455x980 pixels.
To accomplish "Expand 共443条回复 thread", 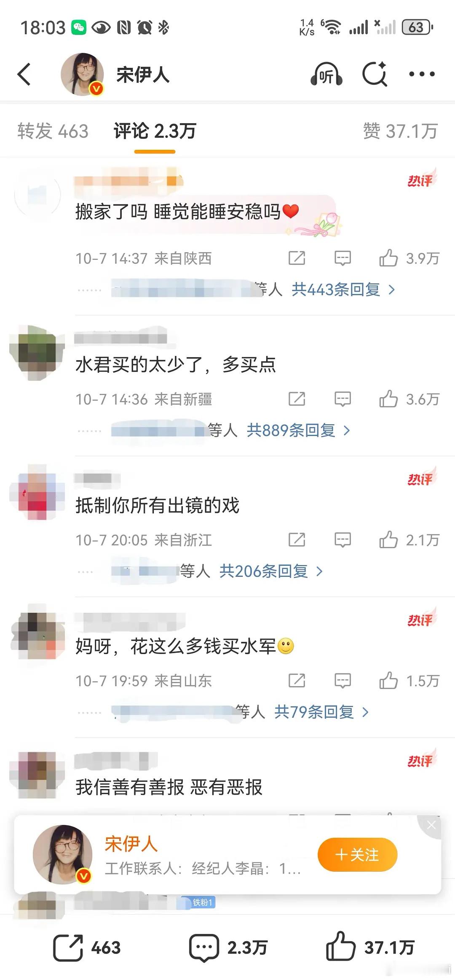I will tap(343, 290).
